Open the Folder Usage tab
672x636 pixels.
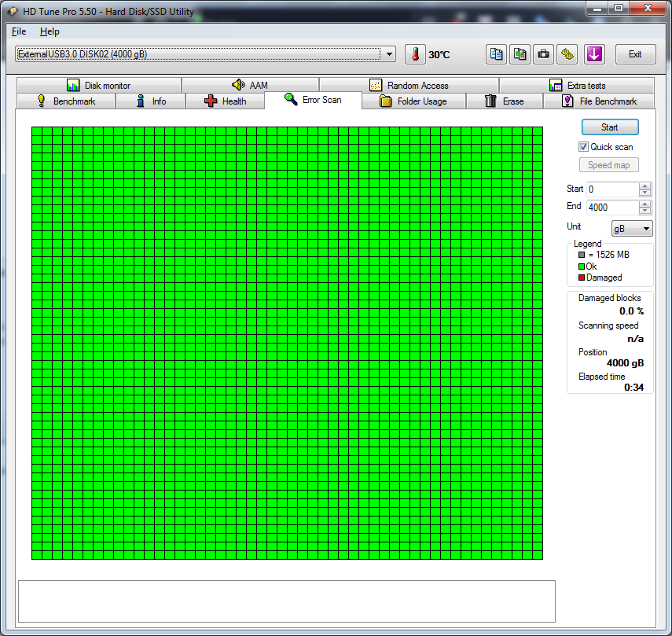pyautogui.click(x=414, y=101)
